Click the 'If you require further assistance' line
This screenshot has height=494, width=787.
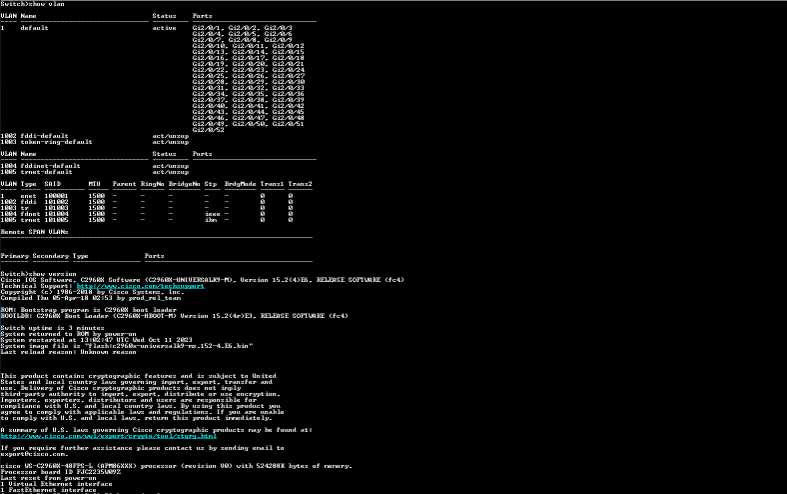142,448
